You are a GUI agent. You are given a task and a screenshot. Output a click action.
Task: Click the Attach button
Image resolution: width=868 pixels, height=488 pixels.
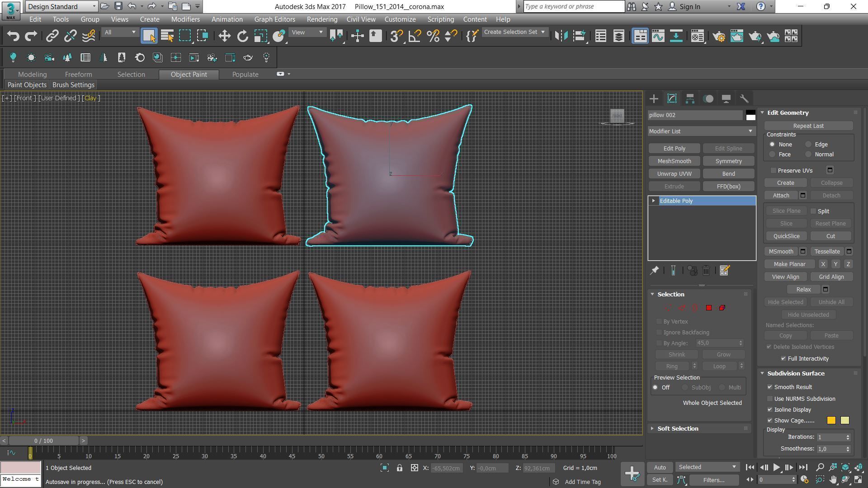(781, 196)
